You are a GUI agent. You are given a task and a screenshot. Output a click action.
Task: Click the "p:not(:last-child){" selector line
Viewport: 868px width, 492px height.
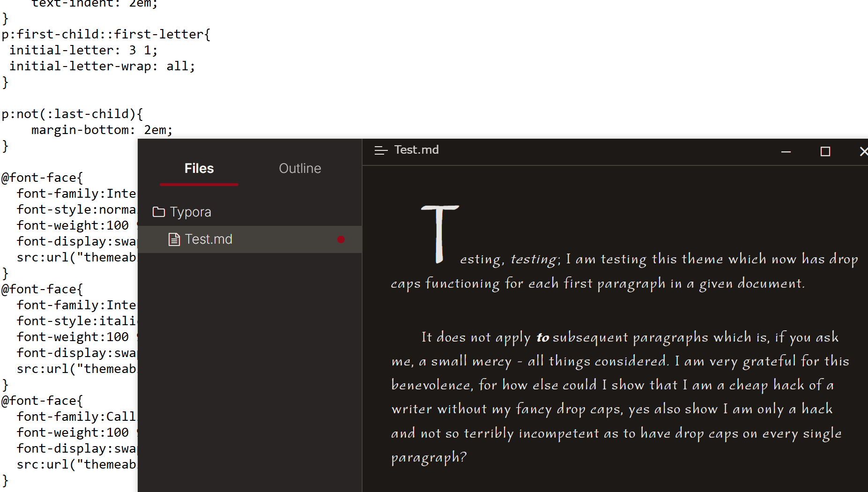[x=72, y=114]
